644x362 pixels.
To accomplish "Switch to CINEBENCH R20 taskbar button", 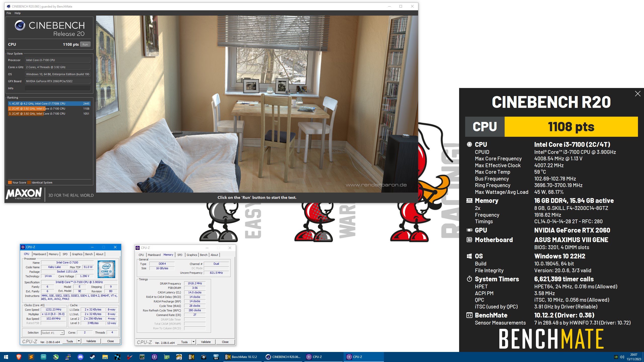I will tap(284, 357).
